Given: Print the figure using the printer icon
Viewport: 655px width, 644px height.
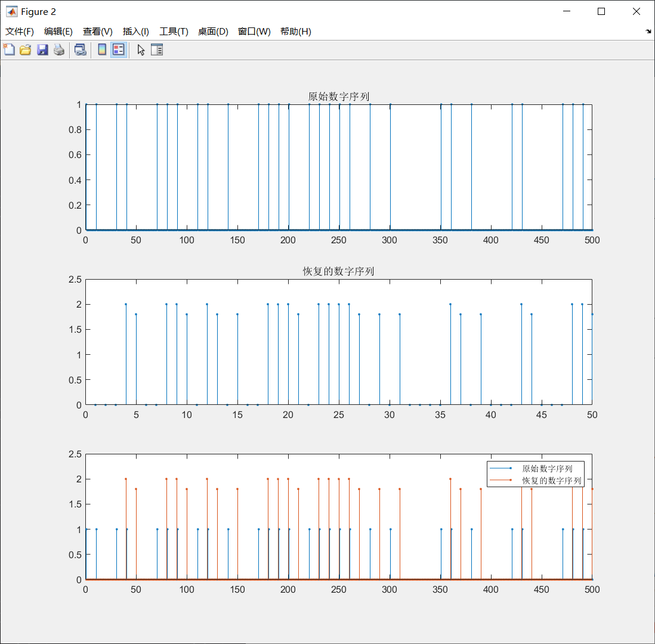Looking at the screenshot, I should coord(59,49).
